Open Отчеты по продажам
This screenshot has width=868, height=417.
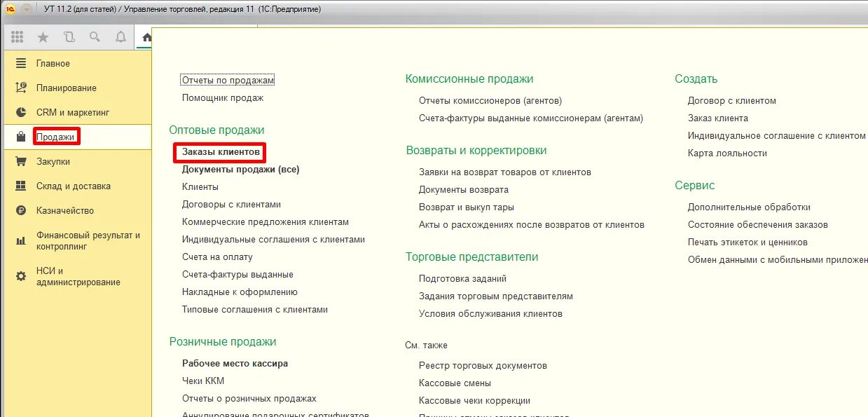[x=228, y=80]
